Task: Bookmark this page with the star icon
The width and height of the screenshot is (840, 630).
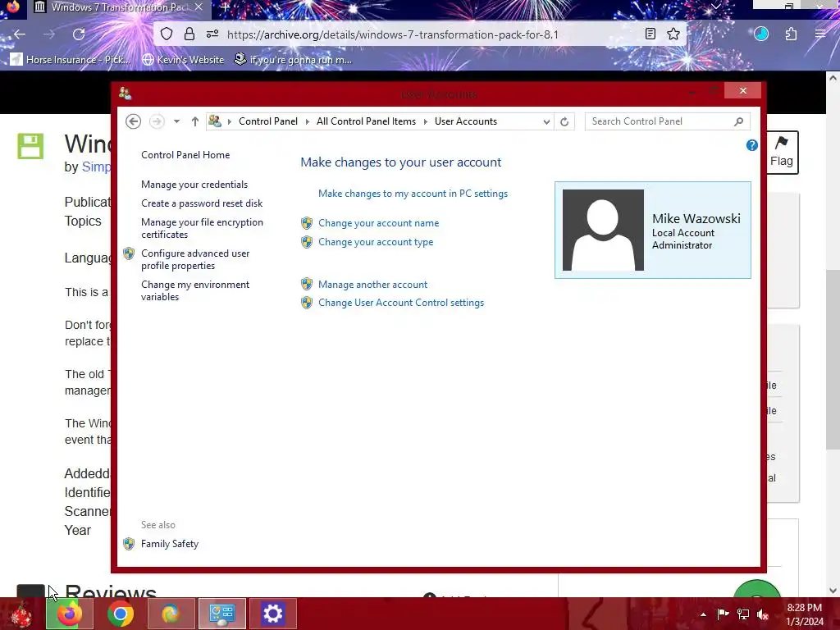Action: coord(673,34)
